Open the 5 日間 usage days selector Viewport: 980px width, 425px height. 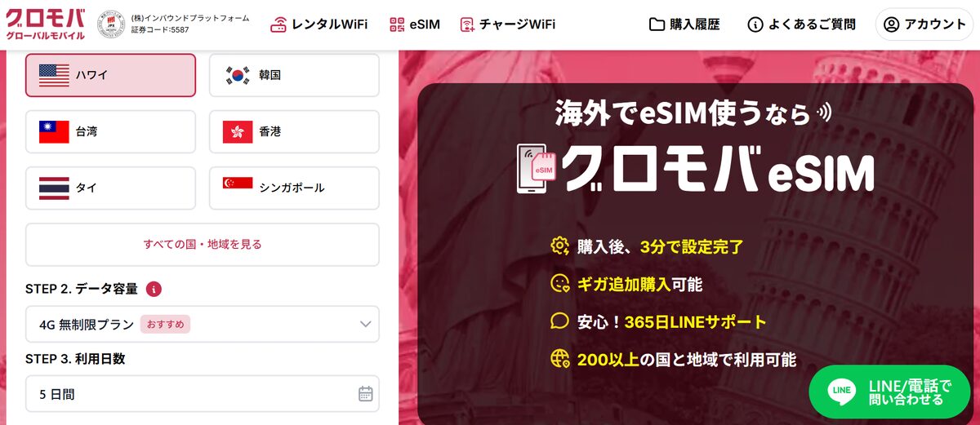point(203,394)
